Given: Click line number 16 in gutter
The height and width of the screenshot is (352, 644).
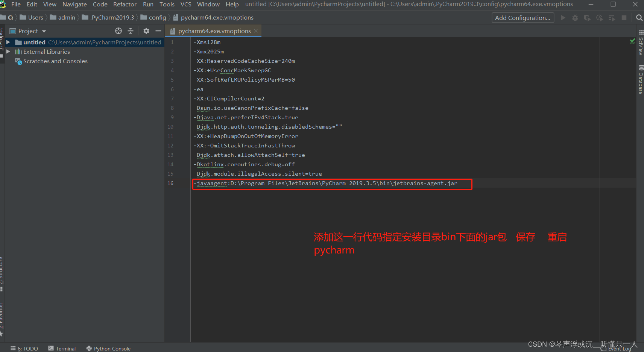Looking at the screenshot, I should 170,183.
